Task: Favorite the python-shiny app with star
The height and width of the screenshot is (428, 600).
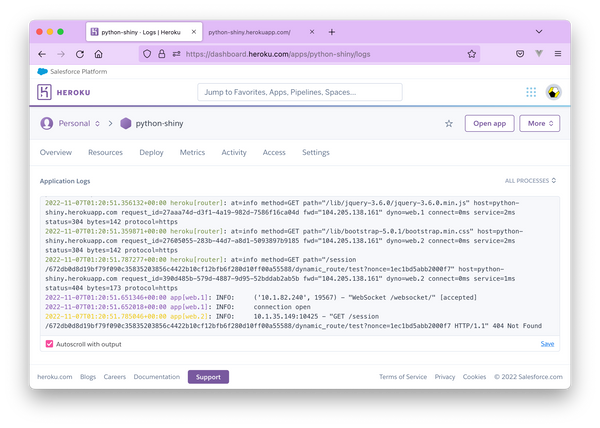Action: (x=448, y=124)
